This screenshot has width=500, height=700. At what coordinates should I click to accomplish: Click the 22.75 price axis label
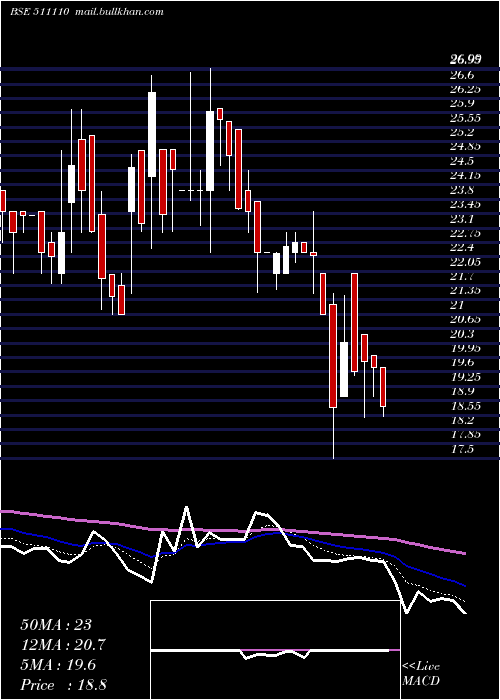coord(465,233)
